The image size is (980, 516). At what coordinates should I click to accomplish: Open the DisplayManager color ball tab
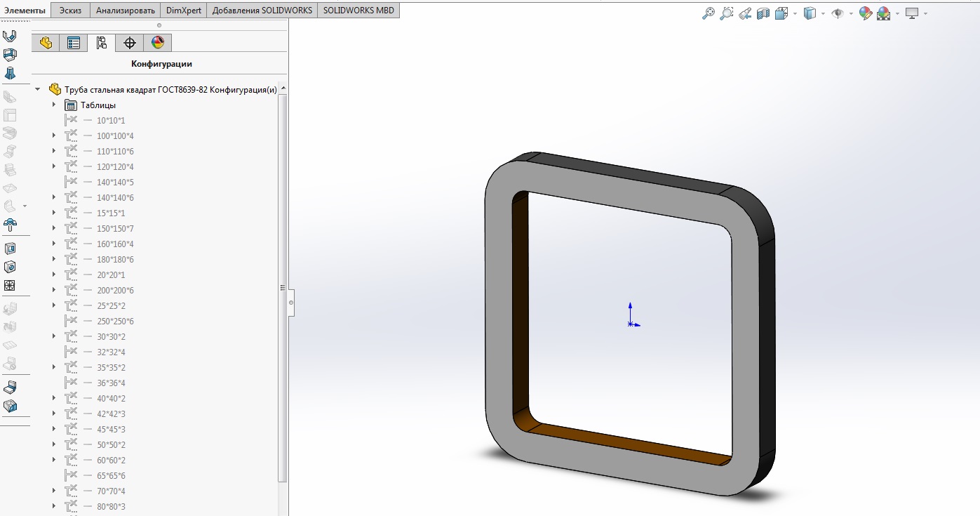click(158, 43)
